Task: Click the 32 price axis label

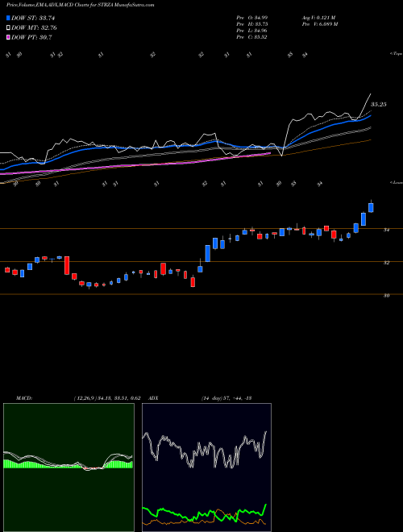Action: (x=386, y=263)
